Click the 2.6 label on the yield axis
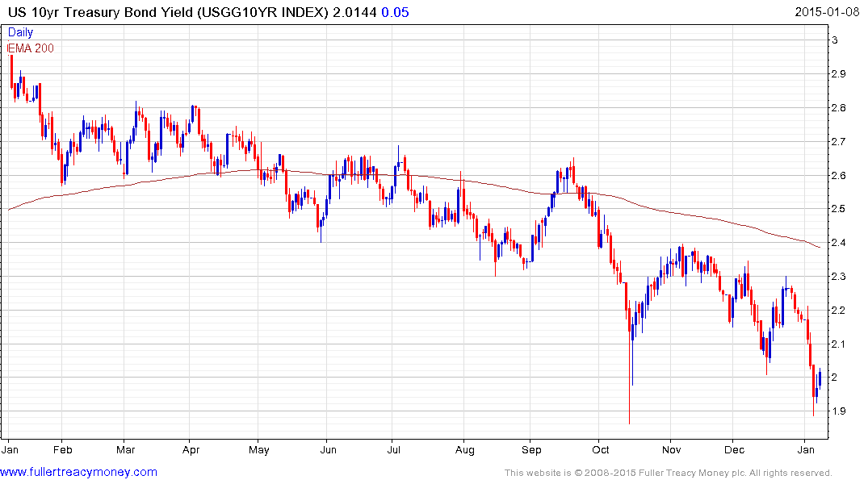Viewport: 868px width, 484px height. [x=839, y=175]
